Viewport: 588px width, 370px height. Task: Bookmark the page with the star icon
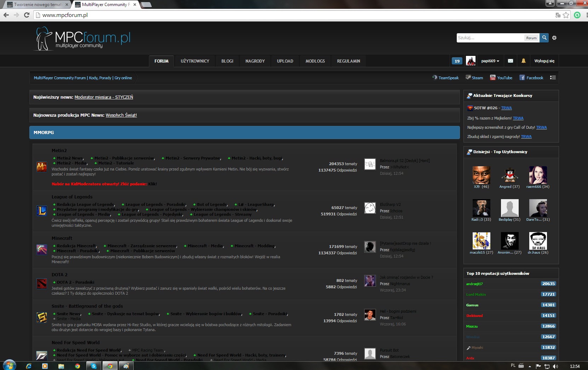[x=566, y=15]
